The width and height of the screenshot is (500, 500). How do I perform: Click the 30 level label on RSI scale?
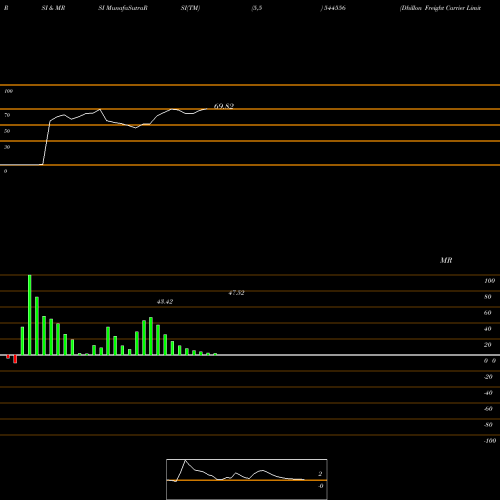(x=7, y=147)
